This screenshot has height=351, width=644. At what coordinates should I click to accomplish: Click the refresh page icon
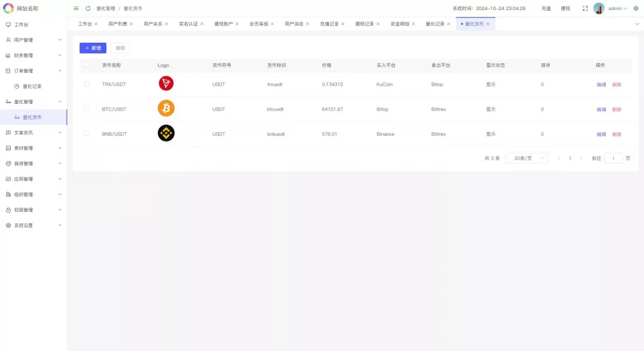tap(88, 8)
